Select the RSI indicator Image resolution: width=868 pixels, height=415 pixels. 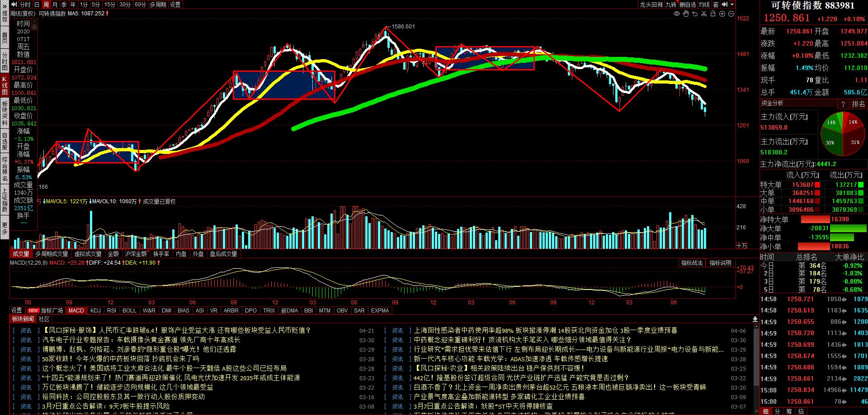pyautogui.click(x=111, y=311)
